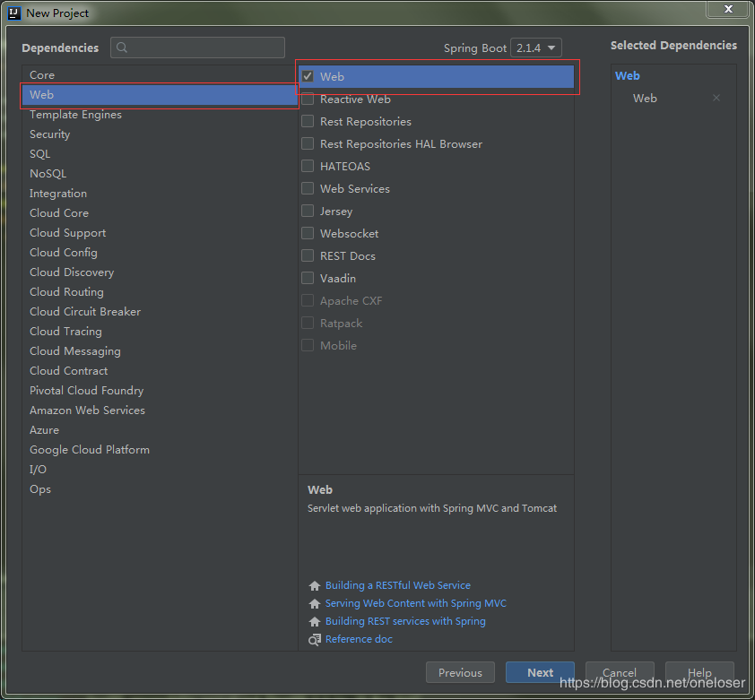The image size is (755, 700).
Task: Open Building REST services with Spring link
Action: [x=405, y=621]
